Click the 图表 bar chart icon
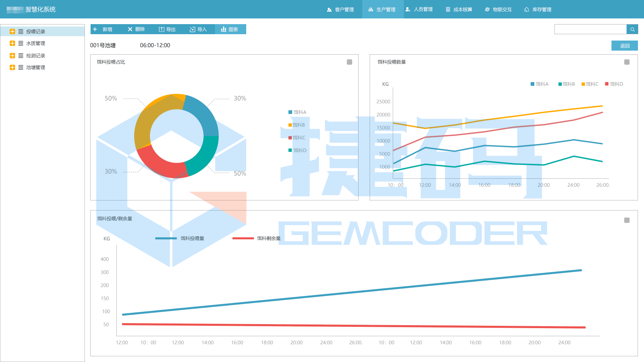The width and height of the screenshot is (644, 362). coord(223,29)
